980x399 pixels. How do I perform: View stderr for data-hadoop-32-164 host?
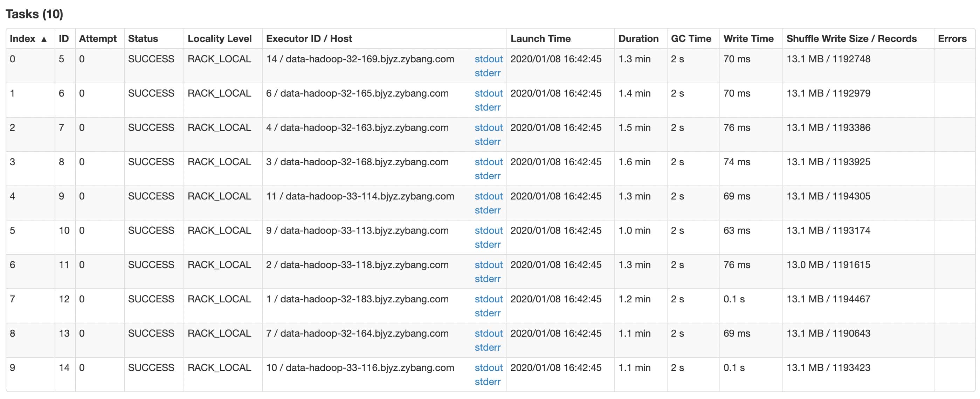click(487, 348)
